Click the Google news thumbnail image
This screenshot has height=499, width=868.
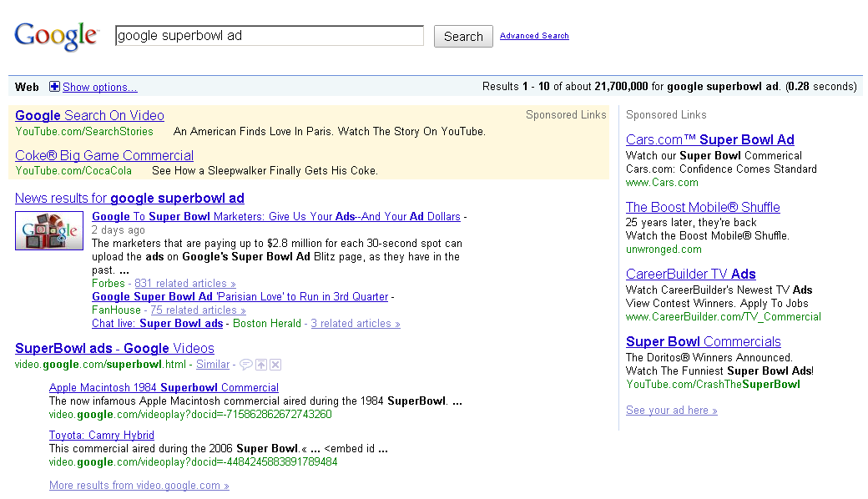pos(49,230)
